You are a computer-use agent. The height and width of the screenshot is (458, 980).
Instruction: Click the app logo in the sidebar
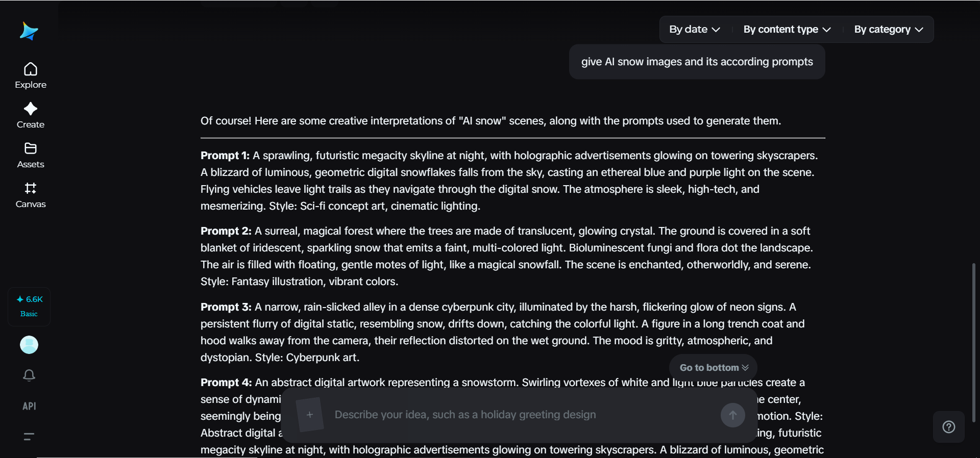click(x=29, y=31)
